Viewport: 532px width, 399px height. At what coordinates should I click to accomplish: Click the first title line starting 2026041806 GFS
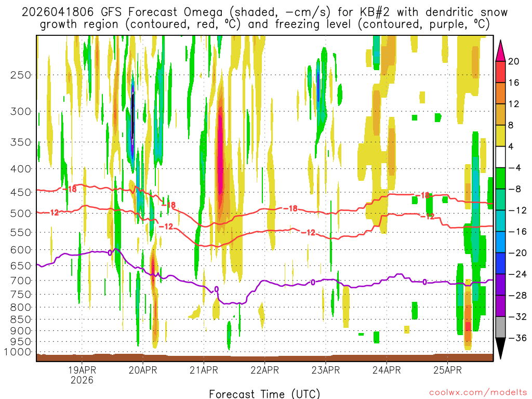(x=264, y=12)
